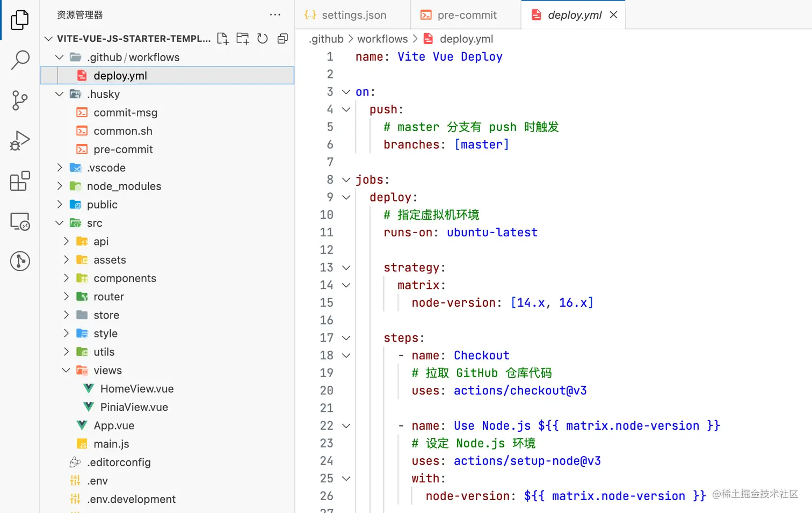Viewport: 812px width, 513px height.
Task: Open the Extensions view
Action: click(20, 181)
